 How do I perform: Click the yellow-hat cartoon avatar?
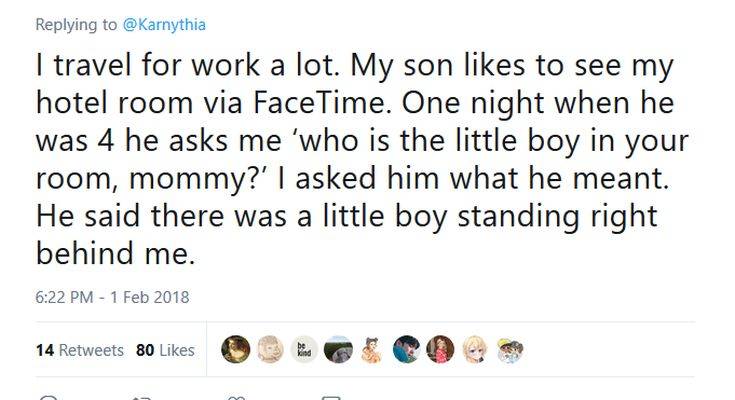(508, 349)
